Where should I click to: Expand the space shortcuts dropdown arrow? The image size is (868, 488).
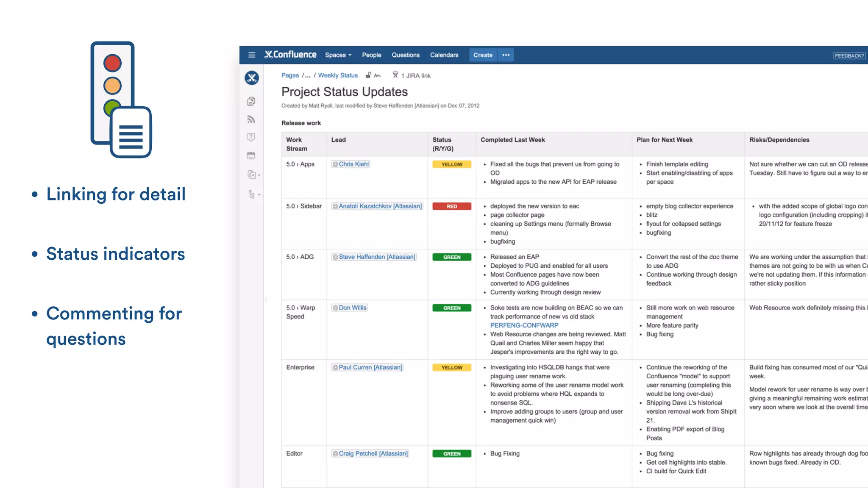pyautogui.click(x=259, y=175)
